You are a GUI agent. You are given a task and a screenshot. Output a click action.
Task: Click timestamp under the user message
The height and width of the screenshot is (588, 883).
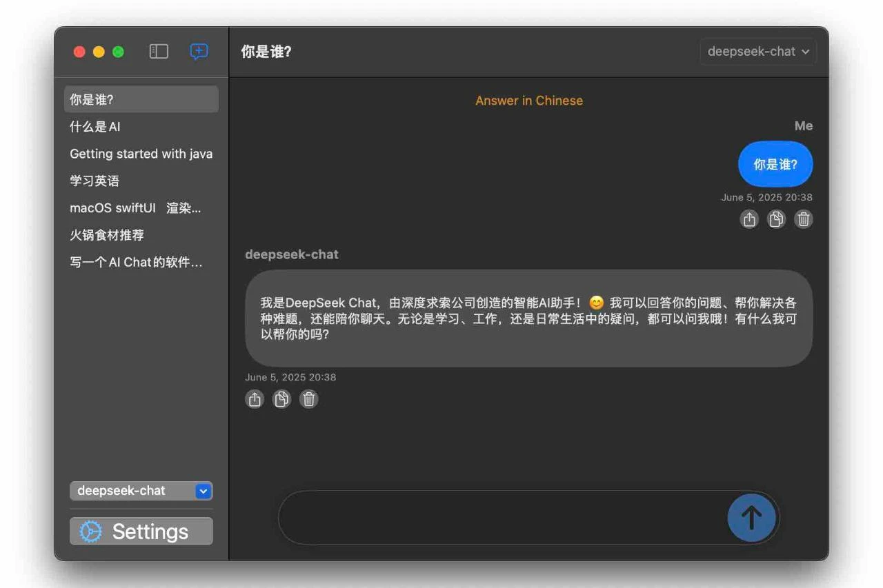coord(767,197)
